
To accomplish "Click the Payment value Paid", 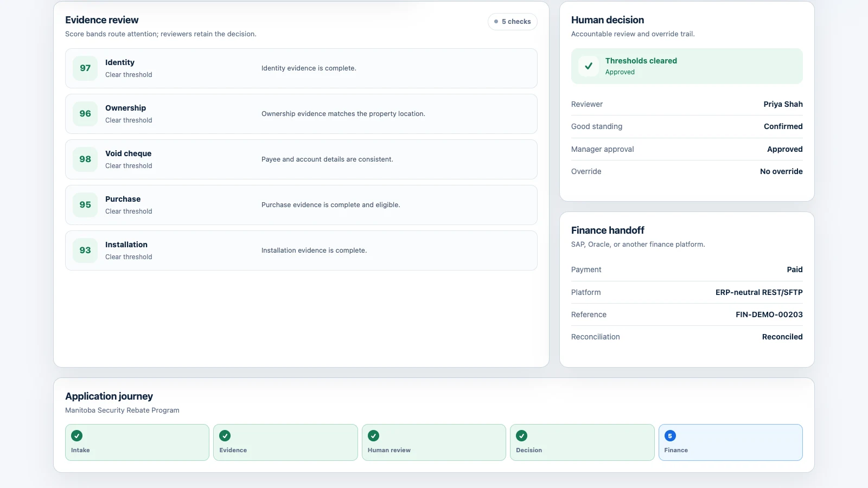I will pos(795,269).
